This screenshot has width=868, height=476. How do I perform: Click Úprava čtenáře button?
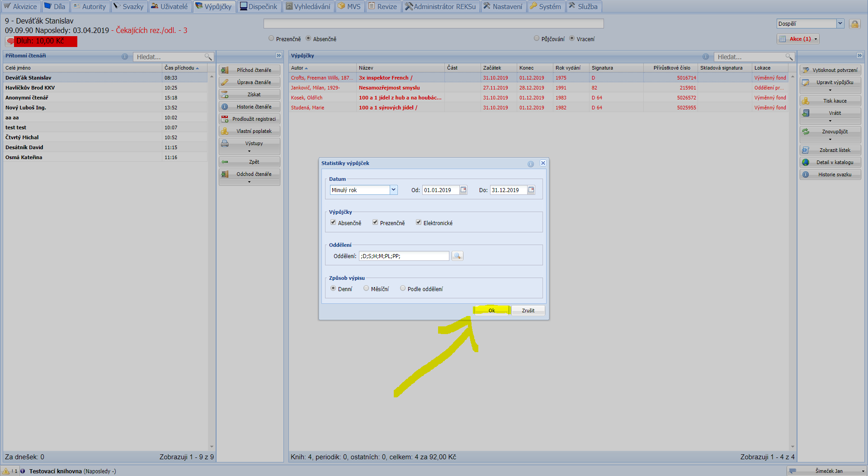click(250, 82)
